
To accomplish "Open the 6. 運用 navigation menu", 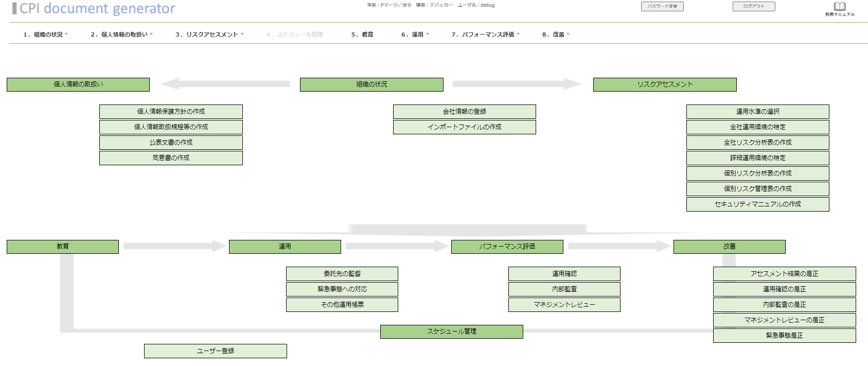I will [415, 34].
